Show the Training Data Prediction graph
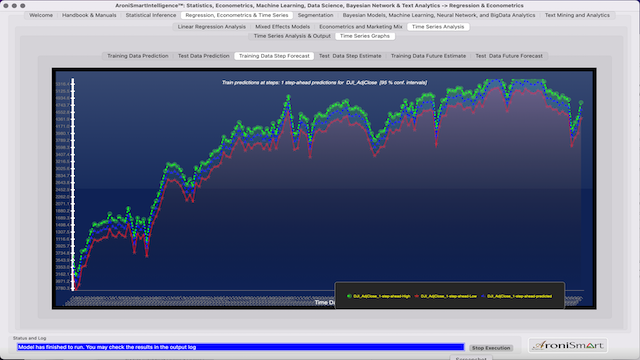The height and width of the screenshot is (360, 640). click(x=138, y=56)
